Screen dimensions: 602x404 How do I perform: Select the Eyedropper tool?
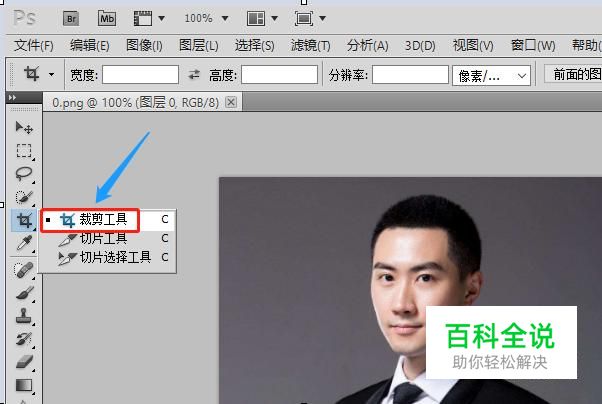[x=24, y=243]
